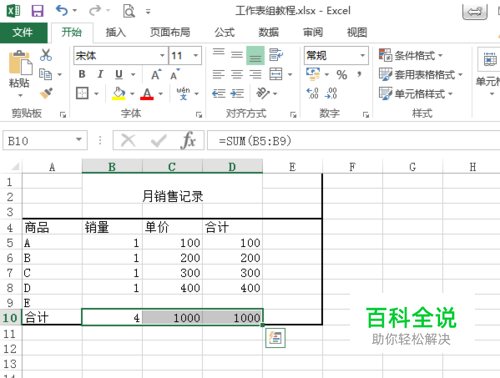Viewport: 500px width, 378px height.
Task: Apply comma style to numbers
Action: [359, 74]
